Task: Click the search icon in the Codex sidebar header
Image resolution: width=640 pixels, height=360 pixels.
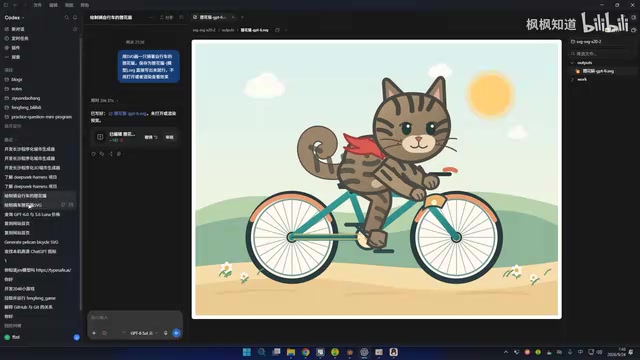Action: click(x=67, y=18)
